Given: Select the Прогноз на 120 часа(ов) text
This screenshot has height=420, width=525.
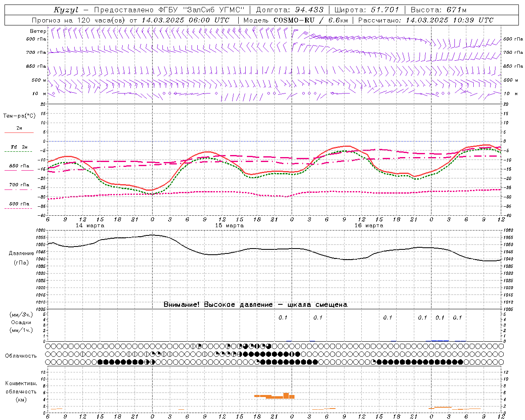Looking at the screenshot, I should click(79, 20).
